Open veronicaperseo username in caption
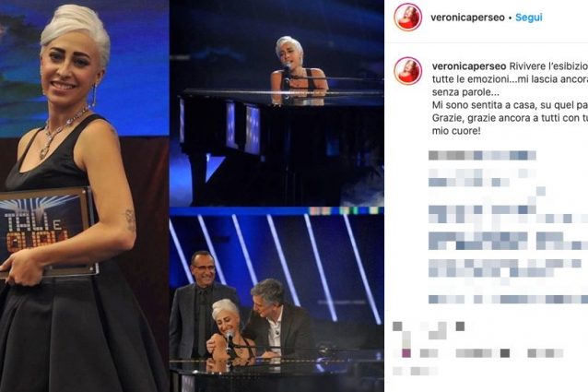 click(x=469, y=66)
